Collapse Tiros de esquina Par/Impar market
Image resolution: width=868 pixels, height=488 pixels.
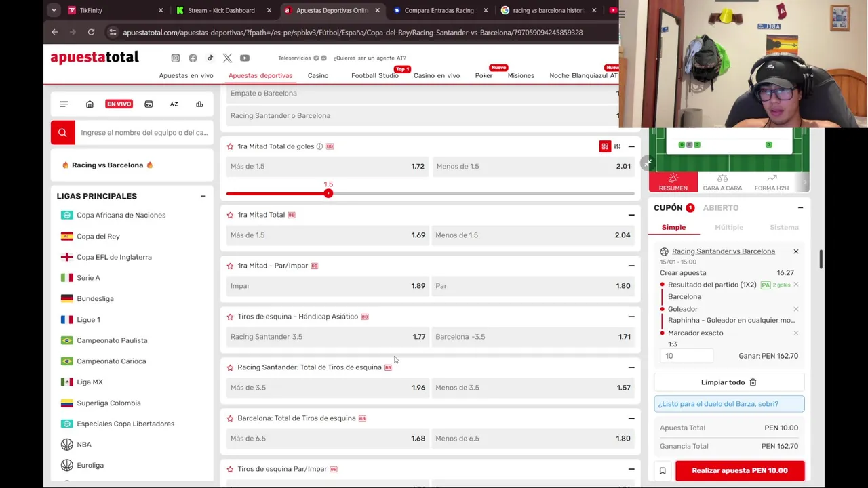click(x=631, y=469)
